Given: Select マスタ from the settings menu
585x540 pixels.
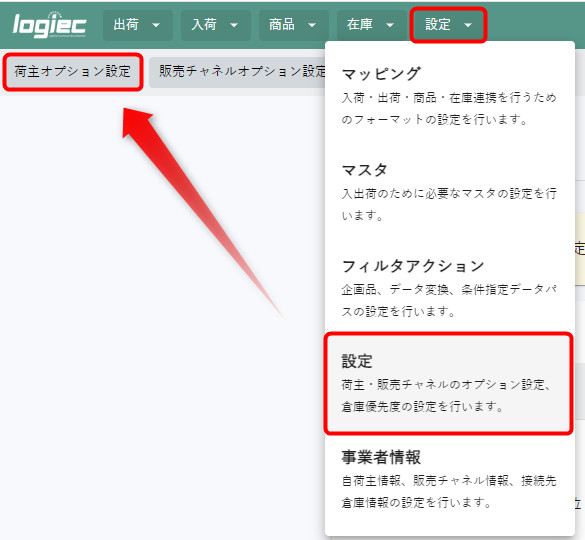Looking at the screenshot, I should tap(450, 192).
